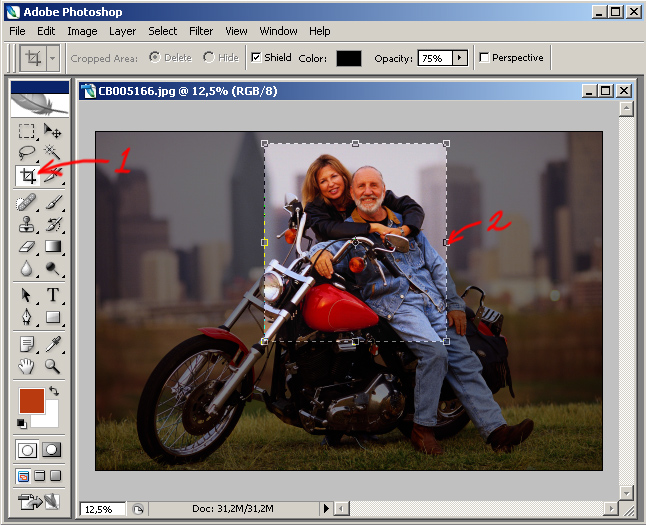Viewport: 646px width, 525px height.
Task: Select the Magic Wand tool
Action: (x=53, y=152)
